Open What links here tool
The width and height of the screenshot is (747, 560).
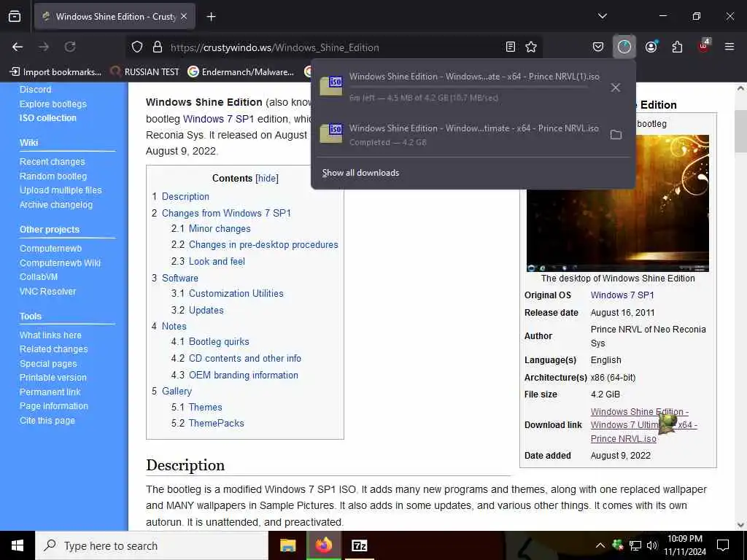[x=50, y=335]
